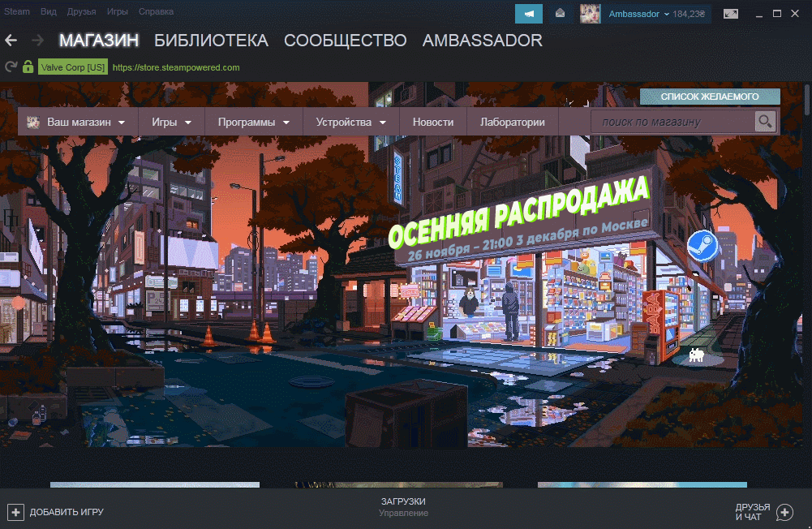The image size is (812, 529).
Task: Open the Ambassador account dropdown
Action: click(639, 14)
